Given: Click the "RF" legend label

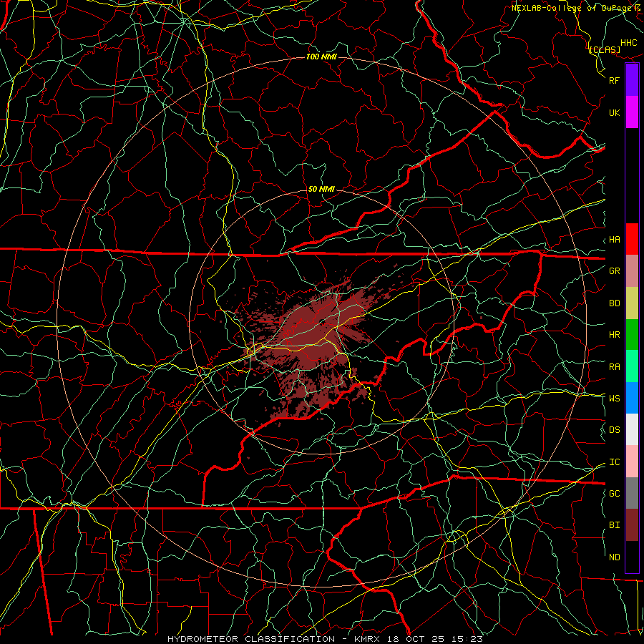Looking at the screenshot, I should click(x=615, y=80).
